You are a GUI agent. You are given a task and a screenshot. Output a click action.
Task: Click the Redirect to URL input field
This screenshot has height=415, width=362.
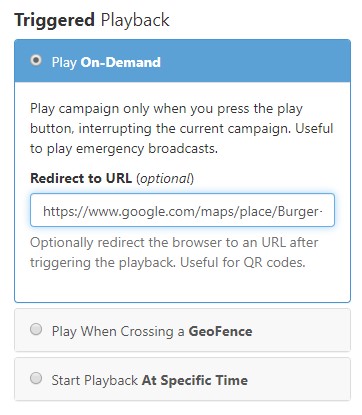point(182,210)
